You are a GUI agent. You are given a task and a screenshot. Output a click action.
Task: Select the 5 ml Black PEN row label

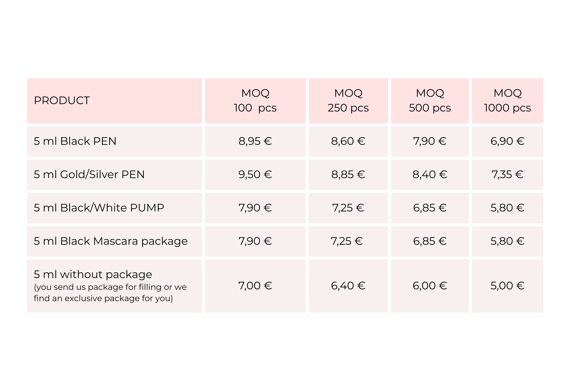pos(75,141)
